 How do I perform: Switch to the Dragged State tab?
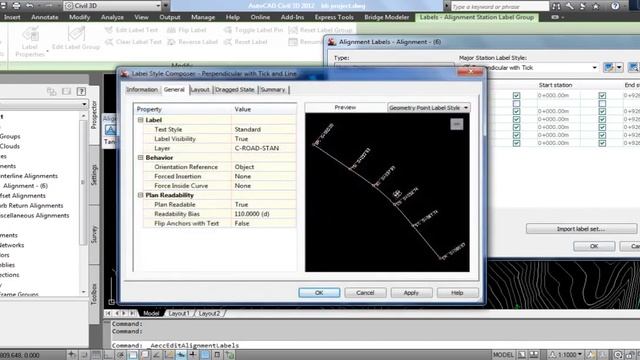[235, 89]
